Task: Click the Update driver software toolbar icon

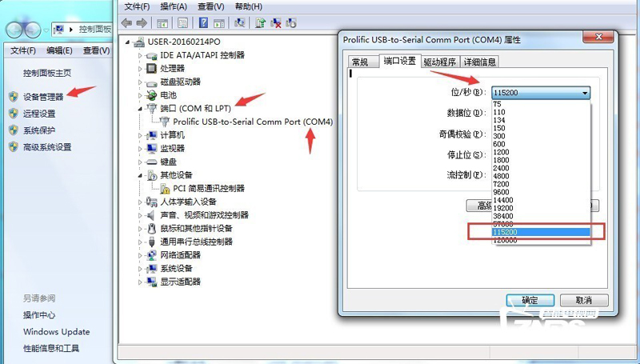Action: click(261, 23)
